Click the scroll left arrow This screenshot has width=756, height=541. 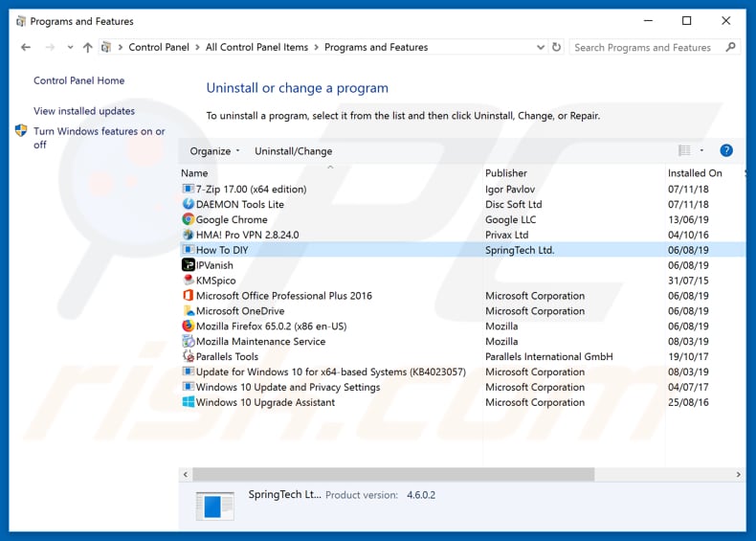tap(186, 474)
